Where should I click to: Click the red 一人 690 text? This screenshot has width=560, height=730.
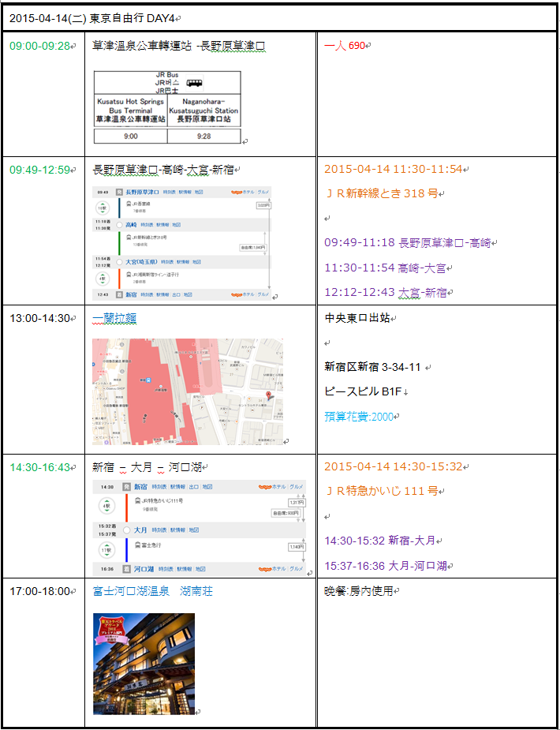point(345,46)
